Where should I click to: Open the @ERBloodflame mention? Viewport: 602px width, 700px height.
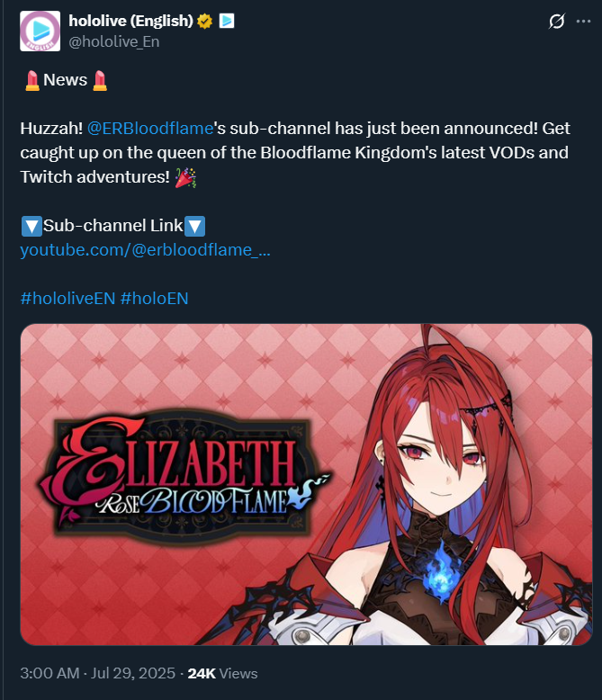[150, 128]
